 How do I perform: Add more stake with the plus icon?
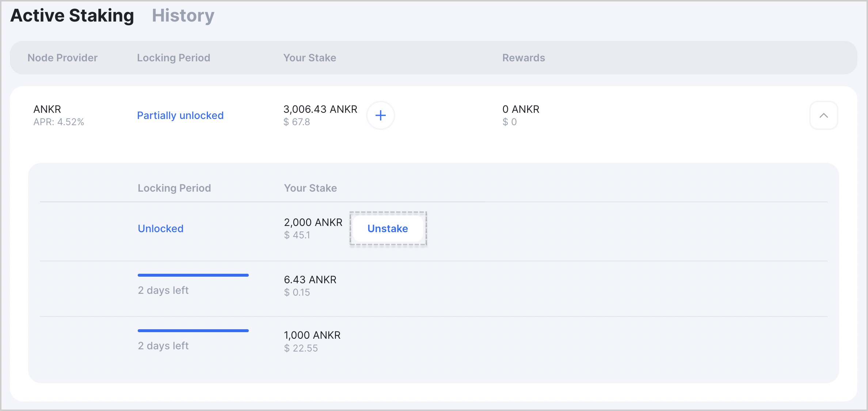380,115
